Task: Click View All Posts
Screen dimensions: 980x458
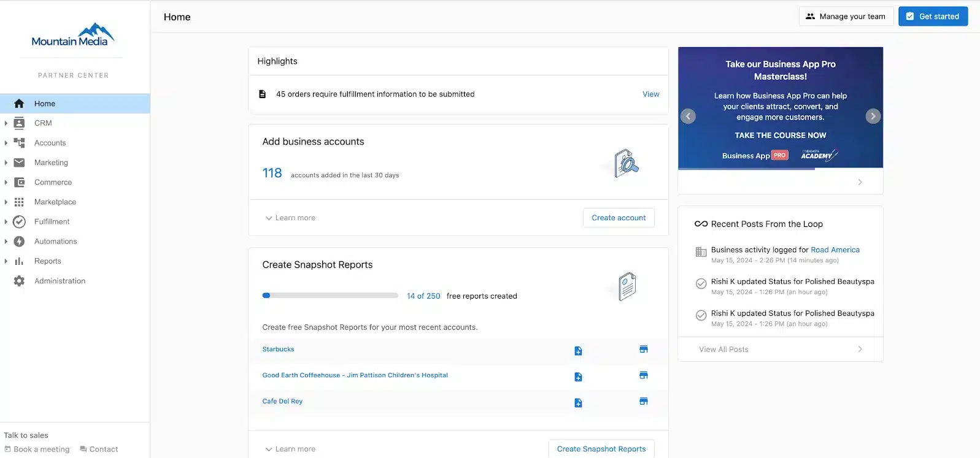Action: tap(781, 349)
